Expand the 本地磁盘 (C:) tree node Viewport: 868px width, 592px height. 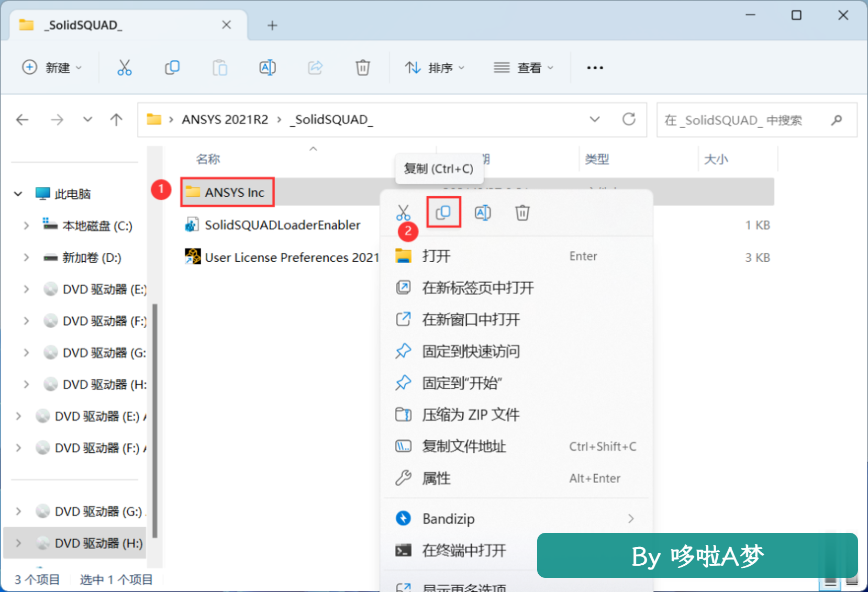pos(26,226)
